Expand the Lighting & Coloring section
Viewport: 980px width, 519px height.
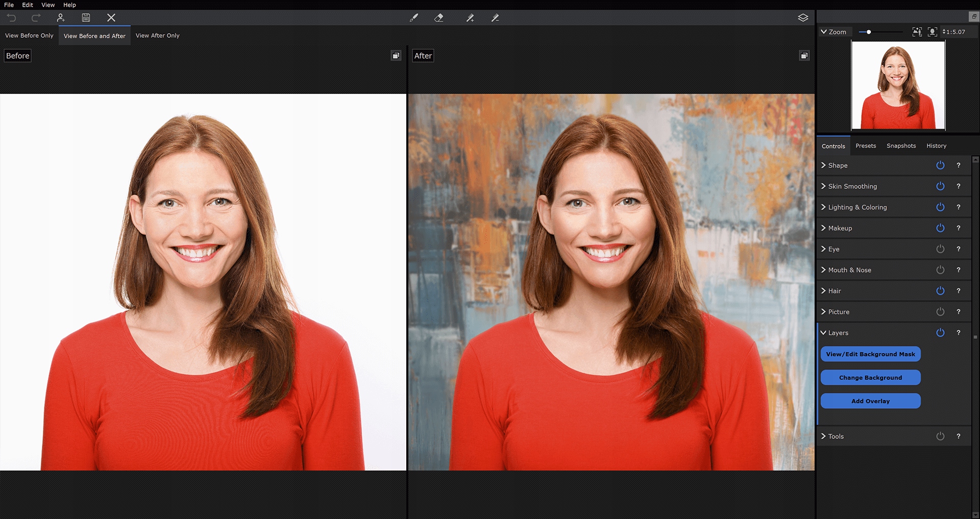click(857, 207)
